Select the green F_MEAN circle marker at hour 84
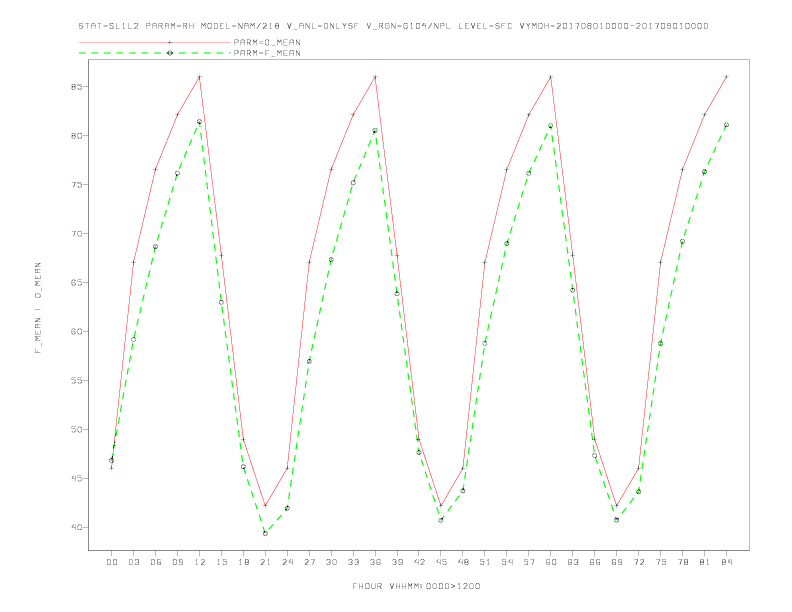The width and height of the screenshot is (792, 612). point(726,125)
